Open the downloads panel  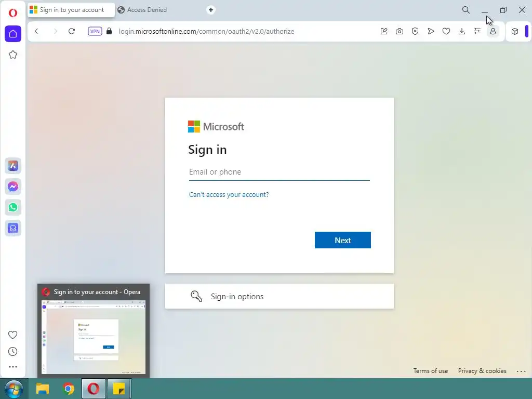tap(462, 31)
